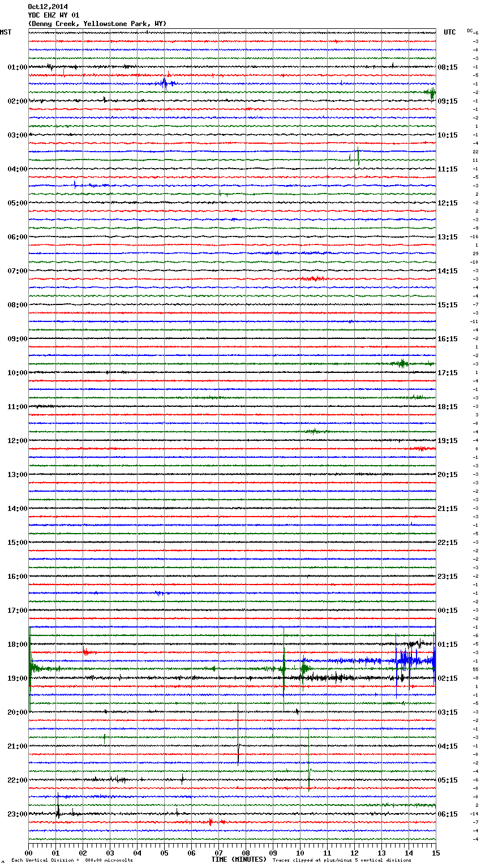Click the 06:15 UTC time label
Screen dimensions: 481x868
click(448, 814)
